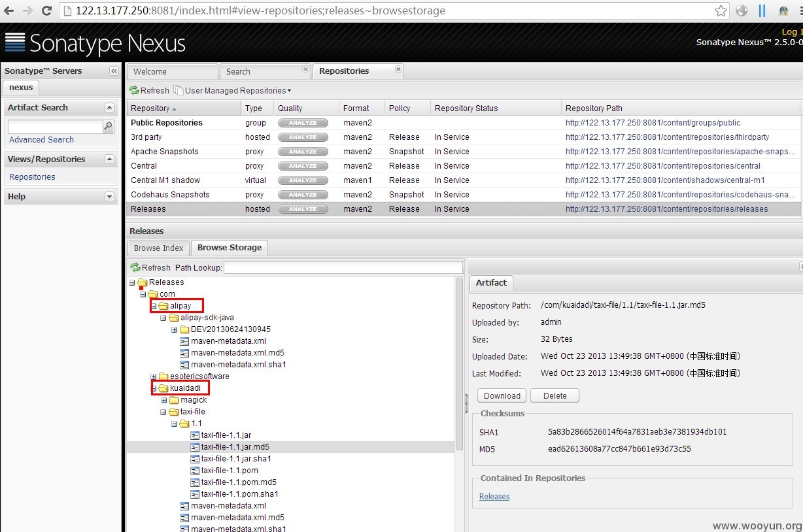Sort by the Repository column header

184,108
